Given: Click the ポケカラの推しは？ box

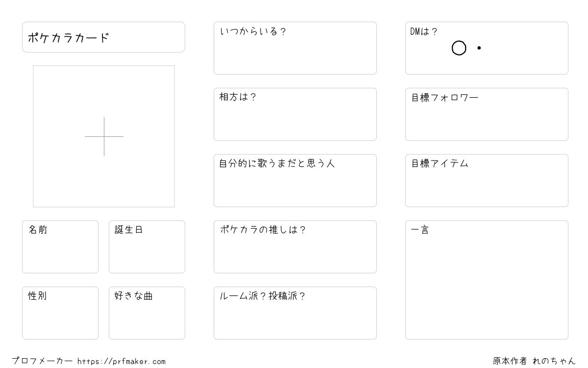Looking at the screenshot, I should [x=295, y=247].
